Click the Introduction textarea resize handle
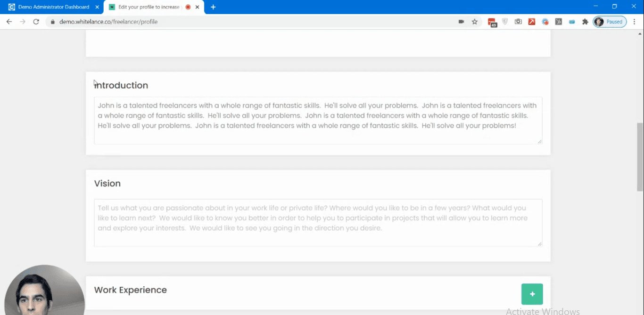The image size is (644, 315). tap(539, 141)
